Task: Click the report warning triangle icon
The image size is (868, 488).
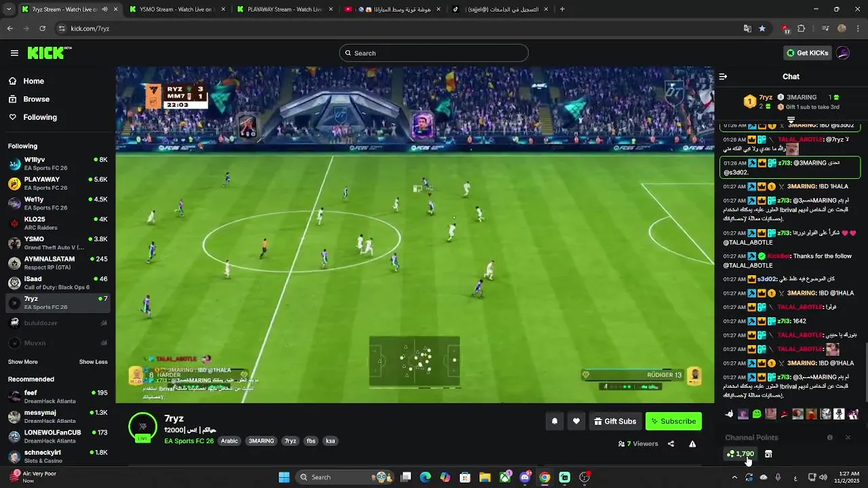Action: click(692, 444)
